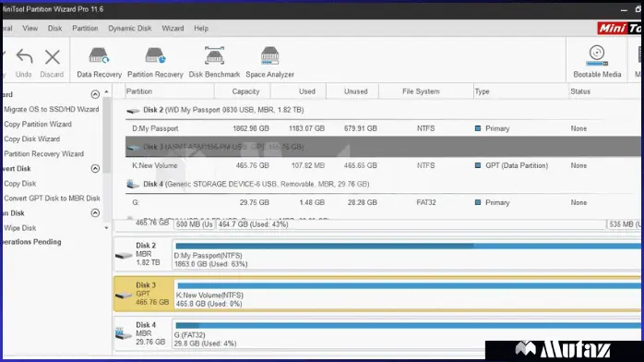Click the 28.28 GB unused cell
This screenshot has height=362, width=644.
click(x=362, y=202)
